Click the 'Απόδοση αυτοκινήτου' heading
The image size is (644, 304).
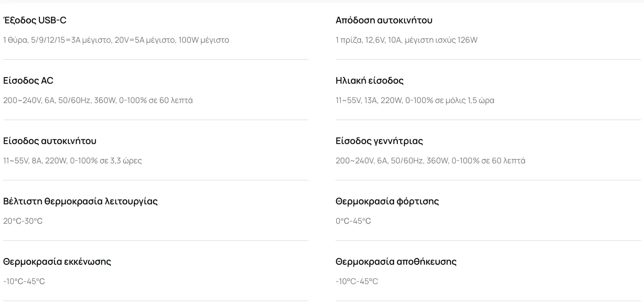coord(384,20)
